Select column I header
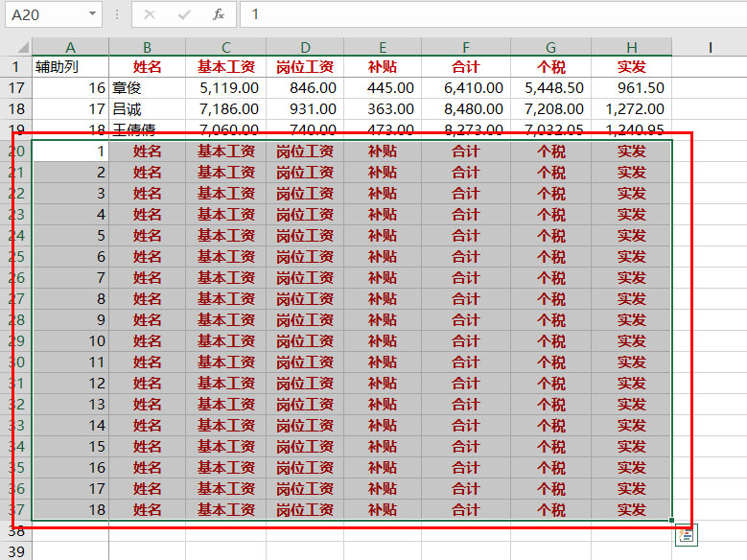The height and width of the screenshot is (560, 747). tap(710, 47)
